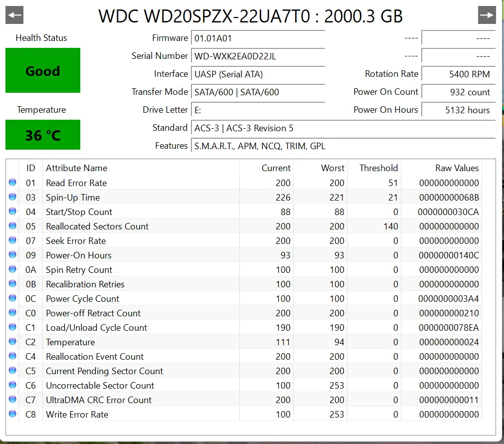Click the Serial Number field
This screenshot has height=444, width=504.
(257, 56)
